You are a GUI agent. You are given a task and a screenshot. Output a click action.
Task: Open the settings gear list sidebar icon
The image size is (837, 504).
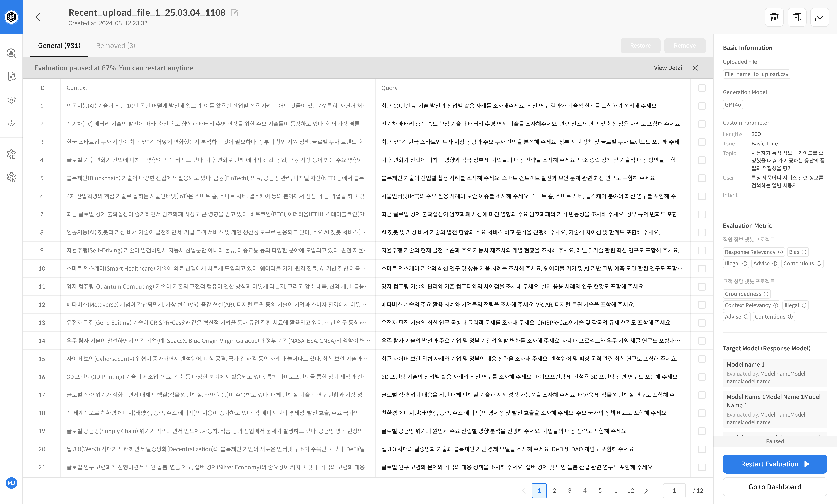pyautogui.click(x=11, y=154)
